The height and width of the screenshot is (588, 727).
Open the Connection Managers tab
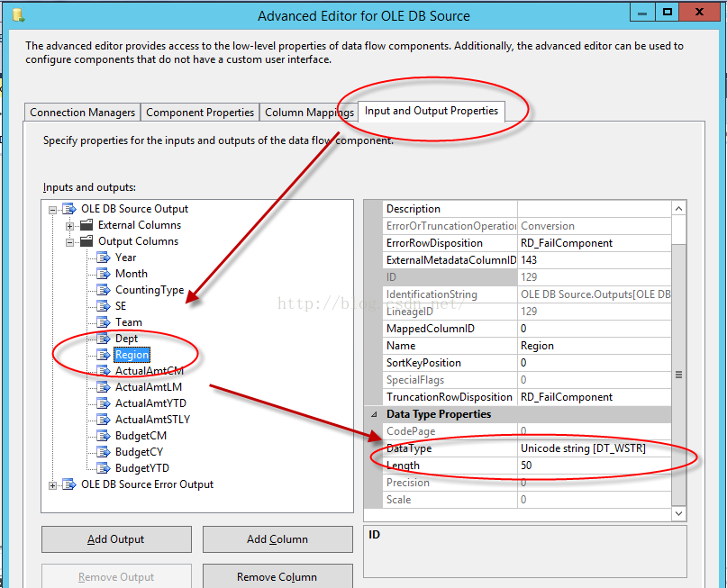[82, 113]
